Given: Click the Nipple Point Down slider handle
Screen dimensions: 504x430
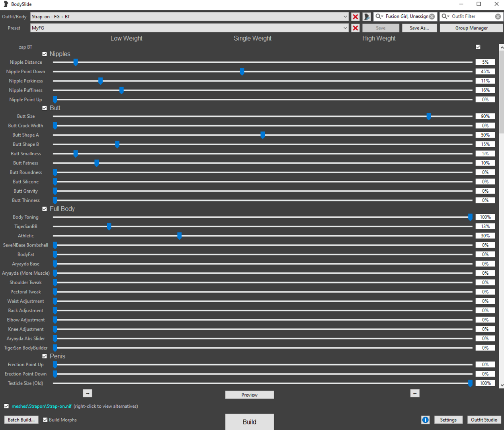Looking at the screenshot, I should 242,72.
